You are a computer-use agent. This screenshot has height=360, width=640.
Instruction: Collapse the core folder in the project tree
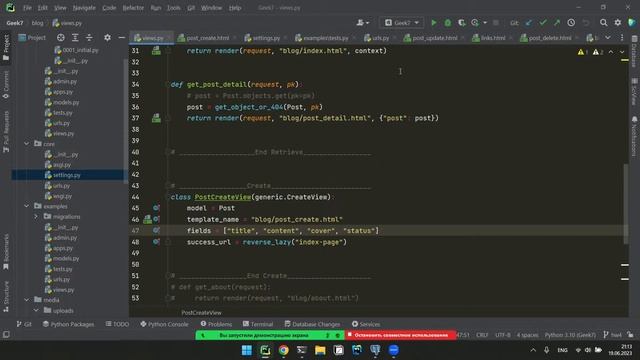(x=27, y=144)
